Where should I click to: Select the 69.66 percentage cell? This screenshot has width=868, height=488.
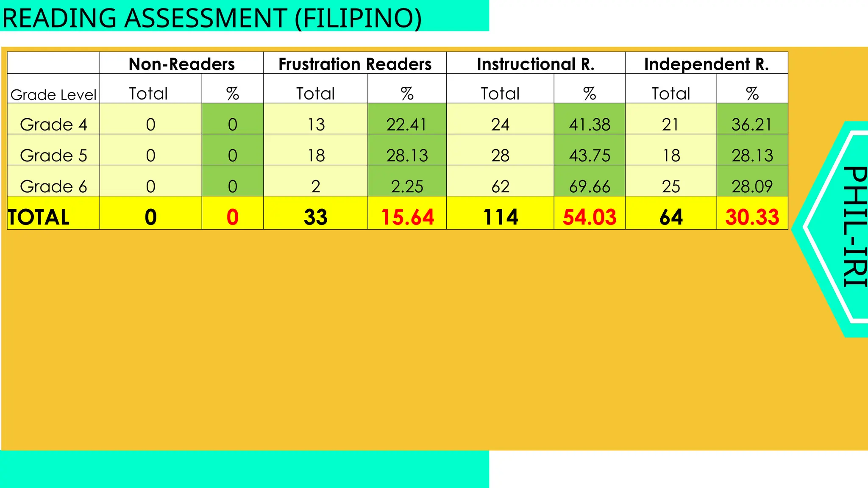pos(589,186)
